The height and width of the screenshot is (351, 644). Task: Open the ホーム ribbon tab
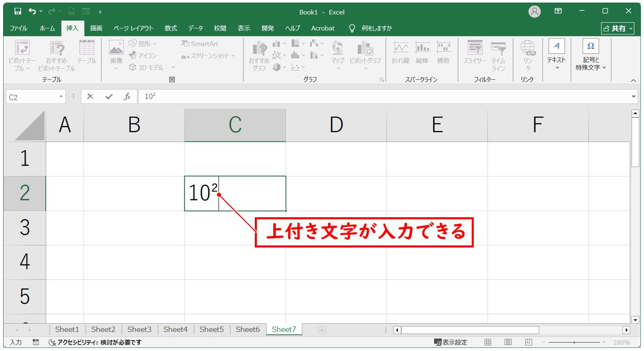47,28
